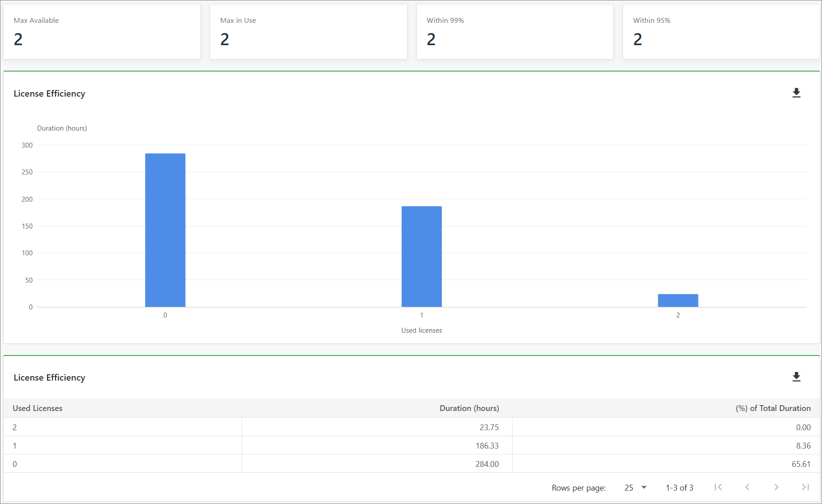Click the bar for 0 used licenses
This screenshot has width=822, height=504.
pos(165,230)
